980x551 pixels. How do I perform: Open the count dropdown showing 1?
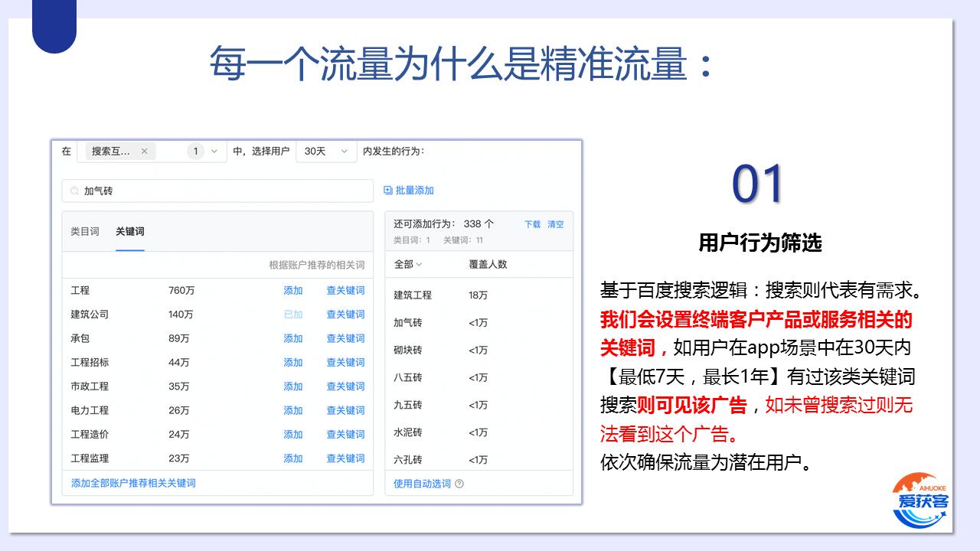(x=205, y=152)
